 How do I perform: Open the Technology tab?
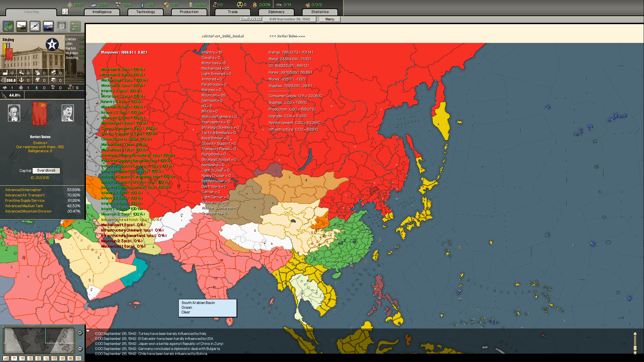[x=146, y=12]
